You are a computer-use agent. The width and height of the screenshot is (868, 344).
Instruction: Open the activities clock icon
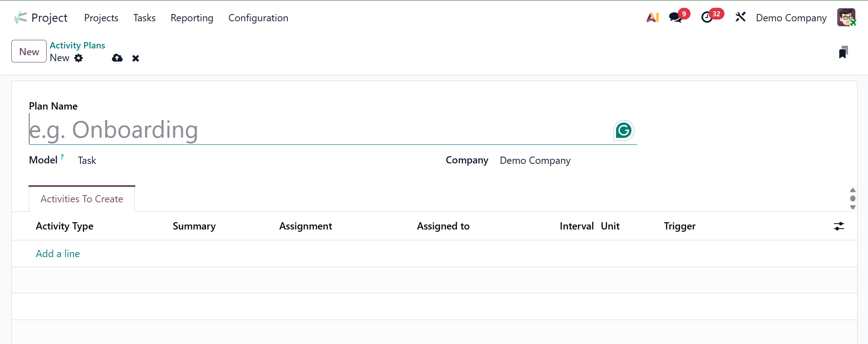click(x=706, y=18)
